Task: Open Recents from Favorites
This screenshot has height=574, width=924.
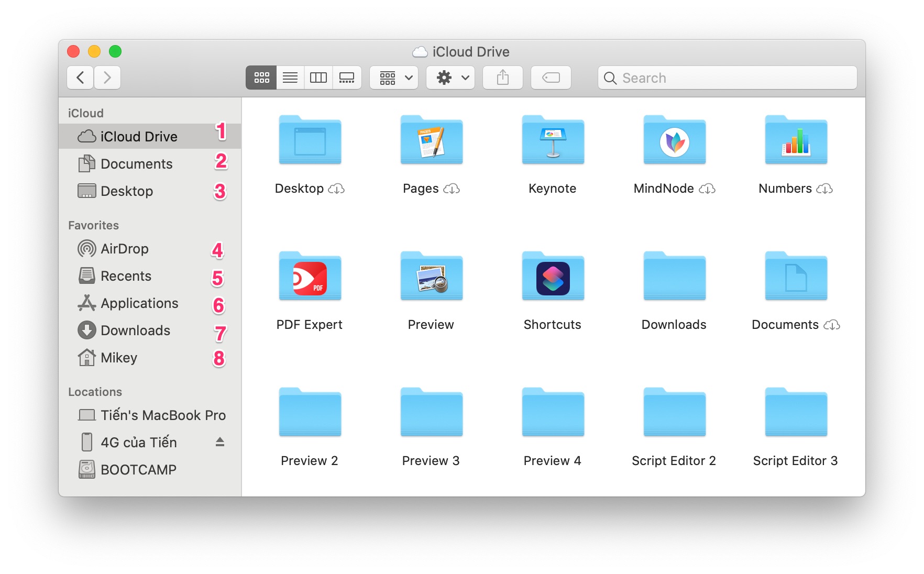Action: 150,276
